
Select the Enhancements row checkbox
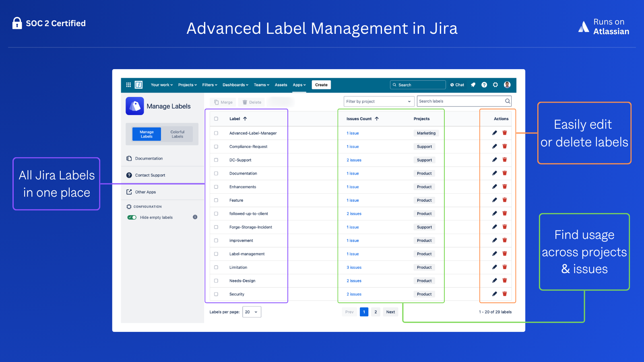(x=216, y=187)
